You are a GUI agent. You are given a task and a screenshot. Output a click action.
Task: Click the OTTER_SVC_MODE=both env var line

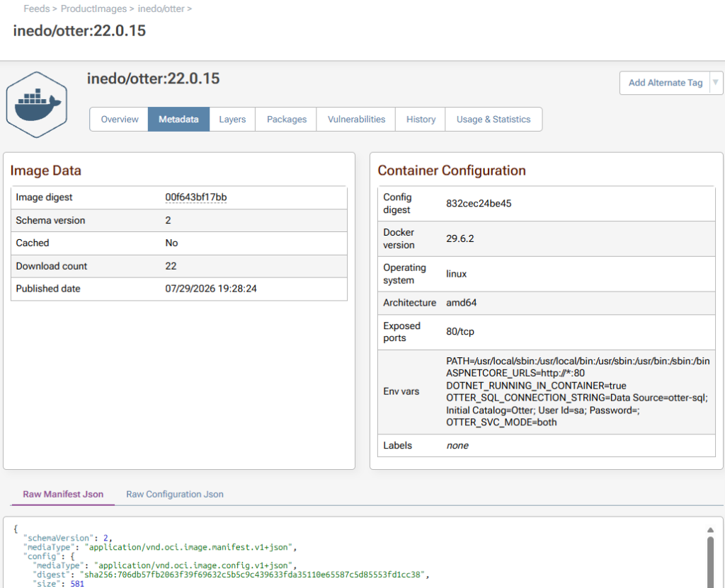[501, 422]
